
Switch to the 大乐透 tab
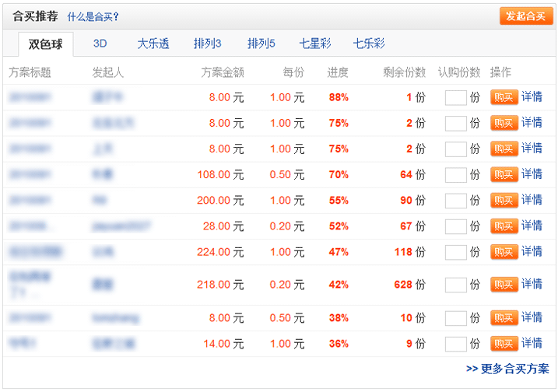click(x=153, y=44)
